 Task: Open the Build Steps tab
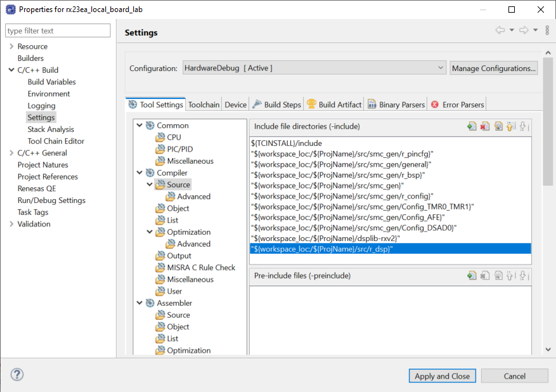[x=276, y=105]
